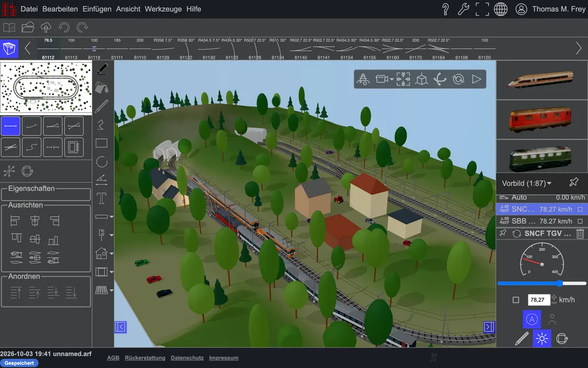Select the circle shape tool

tap(102, 162)
